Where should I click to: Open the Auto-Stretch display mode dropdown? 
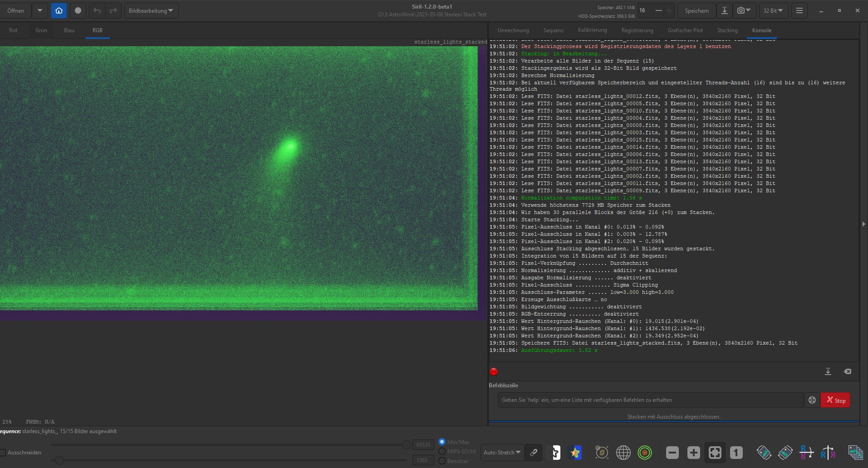click(502, 452)
